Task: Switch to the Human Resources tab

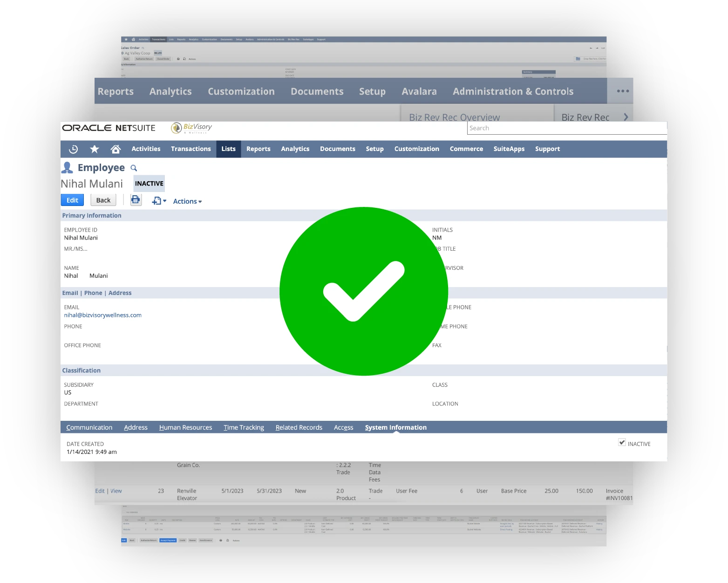Action: point(185,427)
